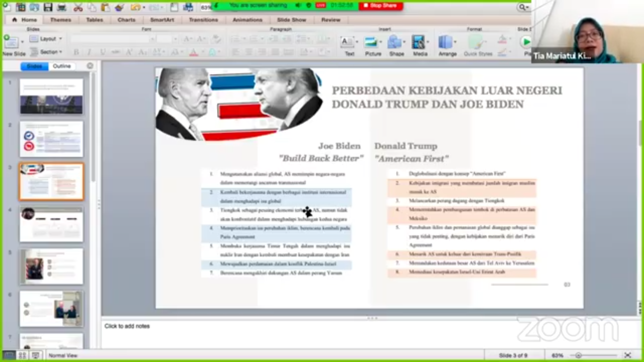Open the font name combo box
644x362 pixels.
(x=112, y=39)
